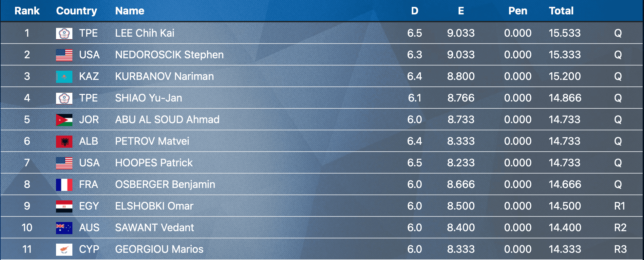Image resolution: width=644 pixels, height=260 pixels.
Task: Click the France flag icon
Action: [64, 185]
